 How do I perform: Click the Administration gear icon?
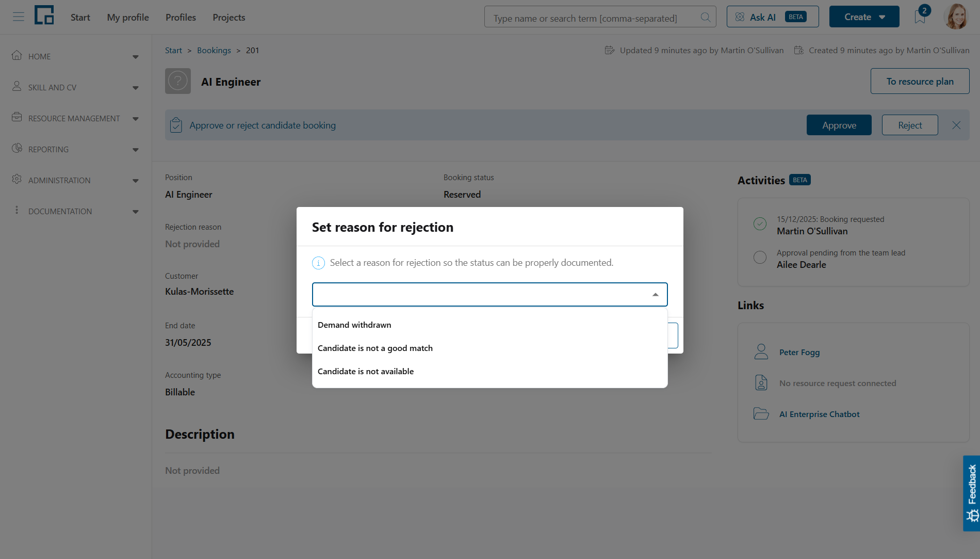pyautogui.click(x=17, y=179)
